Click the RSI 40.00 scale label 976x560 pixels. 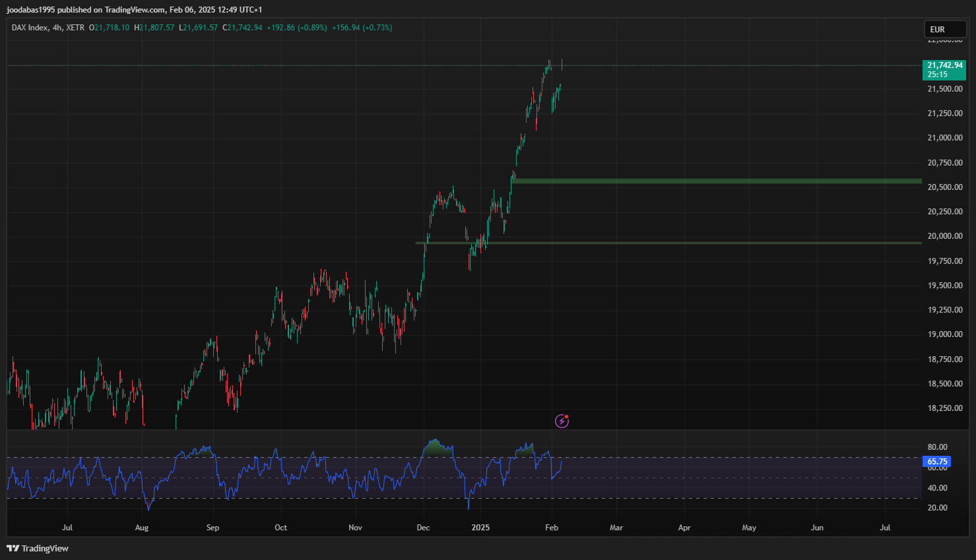tap(937, 488)
